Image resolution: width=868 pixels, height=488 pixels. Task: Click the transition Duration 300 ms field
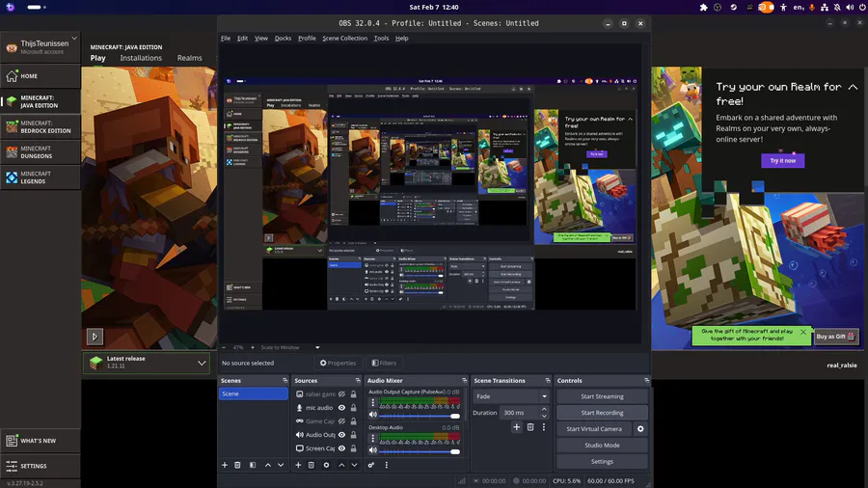(x=519, y=413)
